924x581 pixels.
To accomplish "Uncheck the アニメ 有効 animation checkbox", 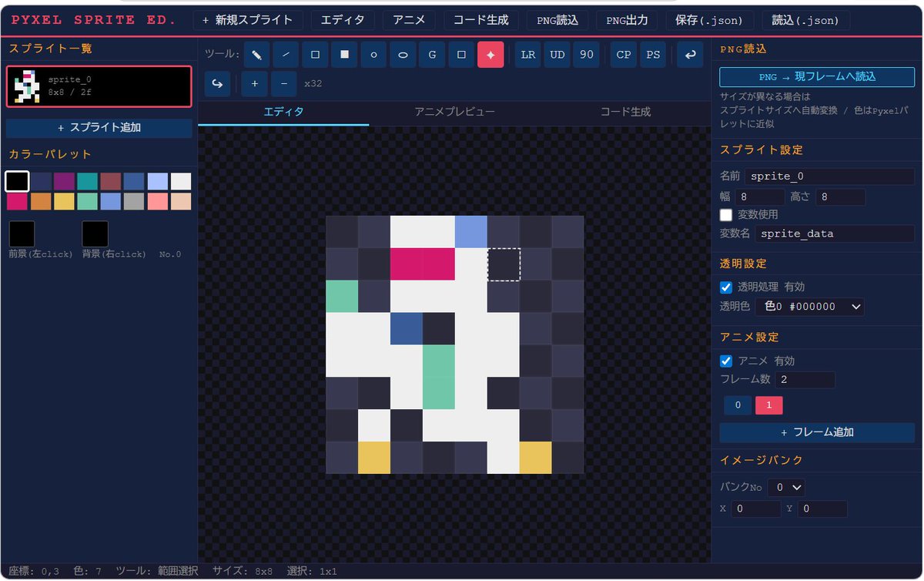I will (725, 361).
